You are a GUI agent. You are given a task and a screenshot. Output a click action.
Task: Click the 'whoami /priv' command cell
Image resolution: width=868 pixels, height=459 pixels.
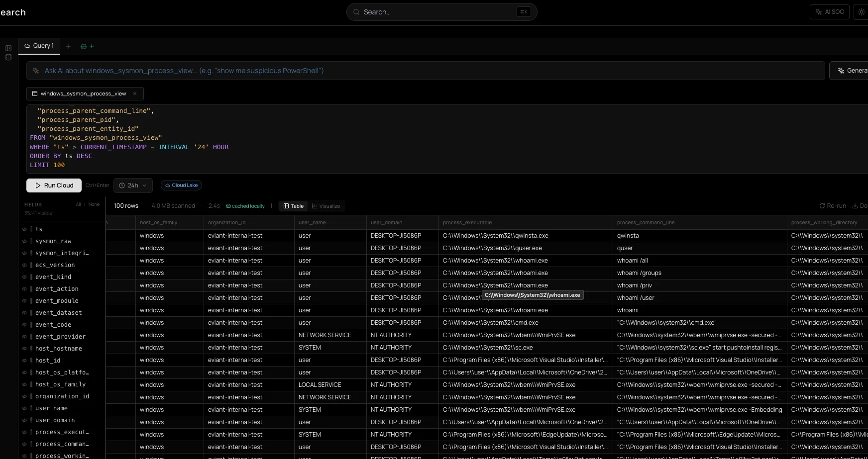tap(700, 285)
